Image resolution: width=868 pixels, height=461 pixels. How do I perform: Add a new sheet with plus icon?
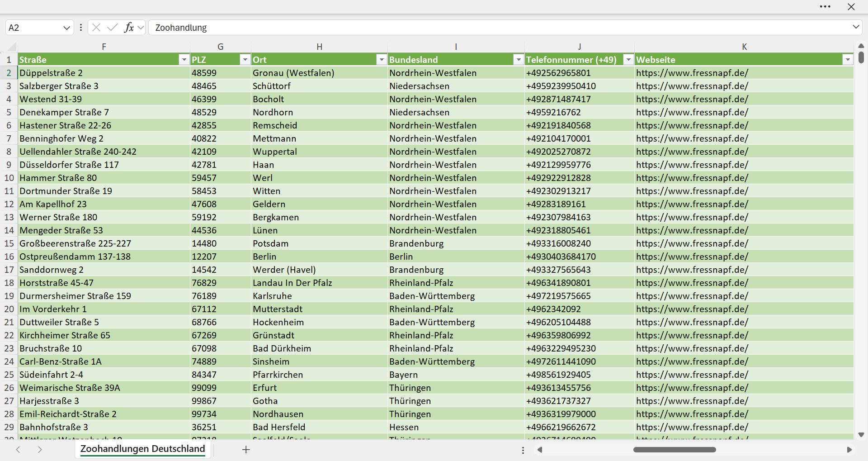246,450
